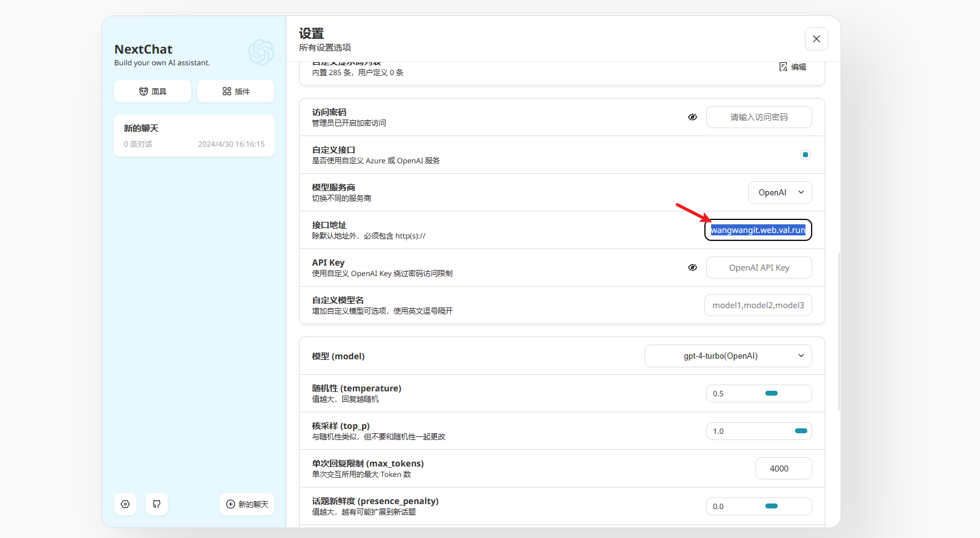Click the '0 条对话' text

[138, 144]
